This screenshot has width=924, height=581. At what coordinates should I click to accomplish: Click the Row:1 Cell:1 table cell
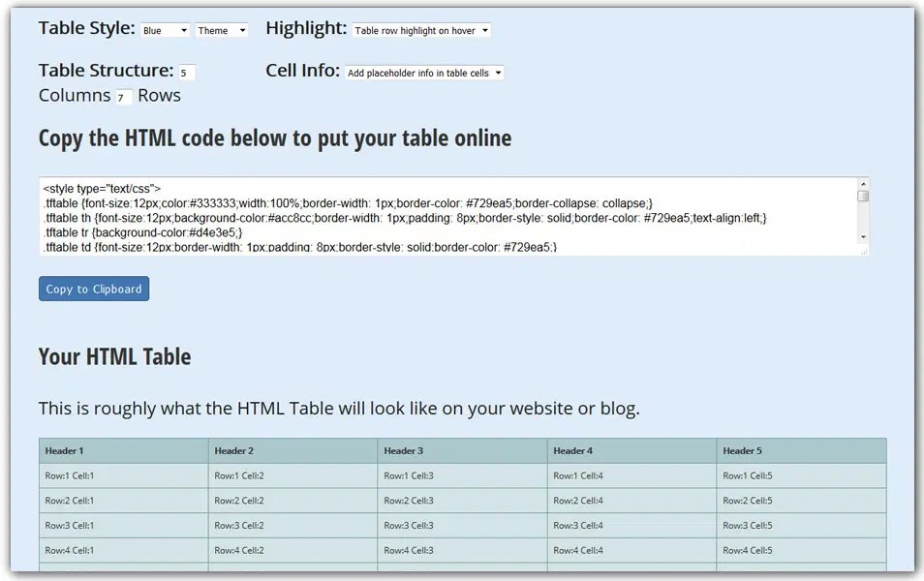point(123,475)
